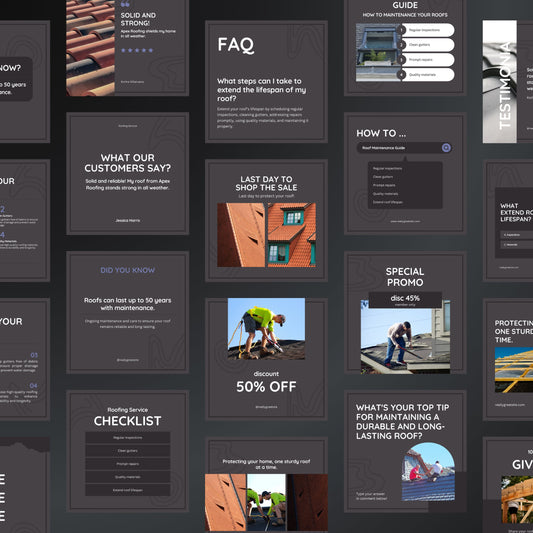Click LAST DAY TO SHOP THE SALE heading
Image resolution: width=533 pixels, height=533 pixels.
click(266, 183)
